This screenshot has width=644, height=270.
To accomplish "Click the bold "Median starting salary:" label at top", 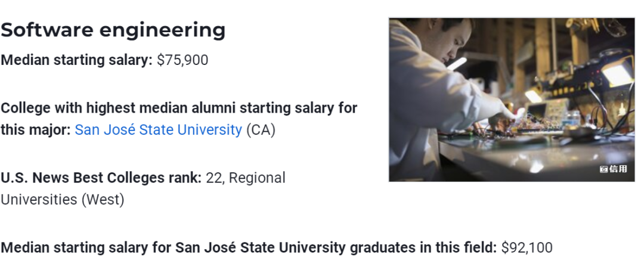I will pyautogui.click(x=76, y=60).
